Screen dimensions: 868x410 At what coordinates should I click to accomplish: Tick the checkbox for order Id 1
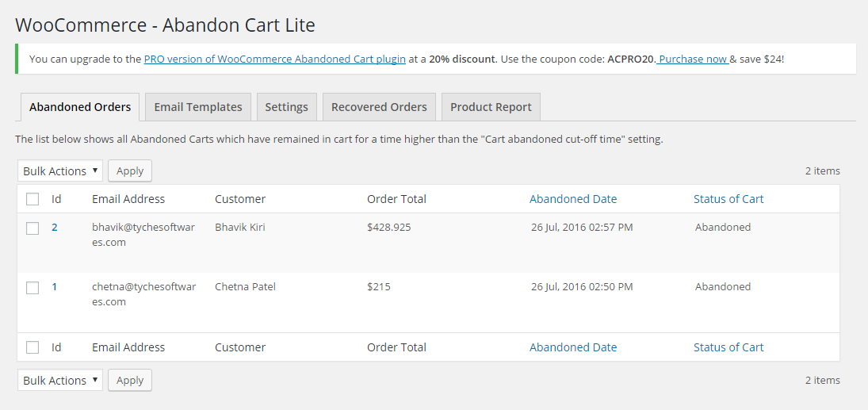tap(33, 288)
